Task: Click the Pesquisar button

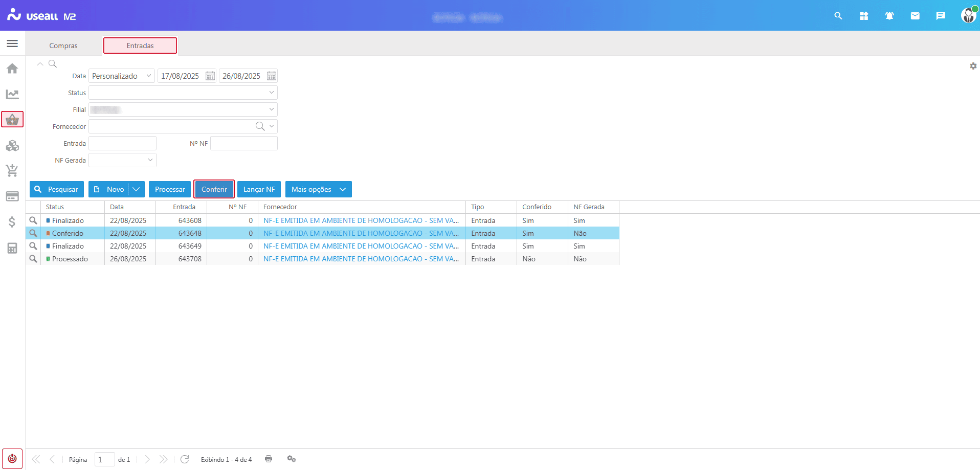Action: 57,189
